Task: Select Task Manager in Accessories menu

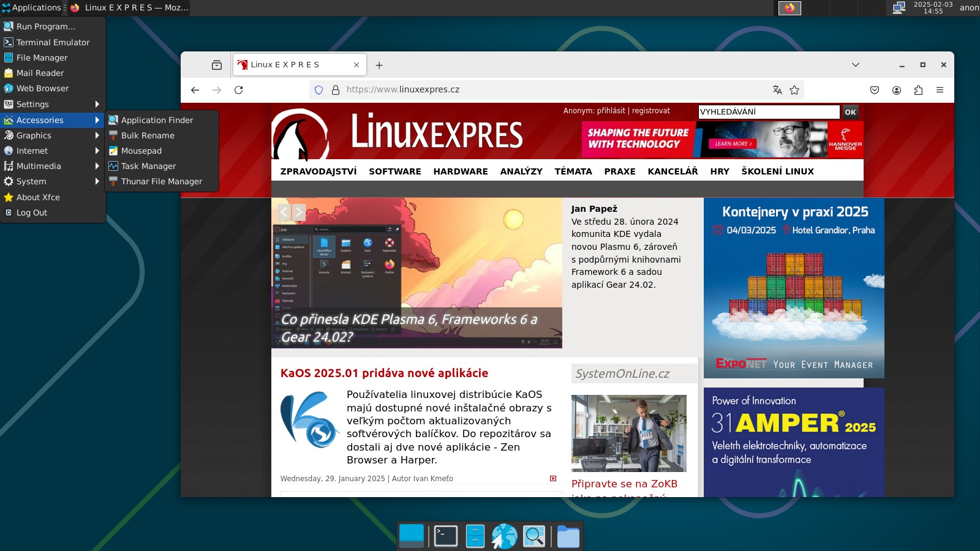Action: click(x=148, y=166)
